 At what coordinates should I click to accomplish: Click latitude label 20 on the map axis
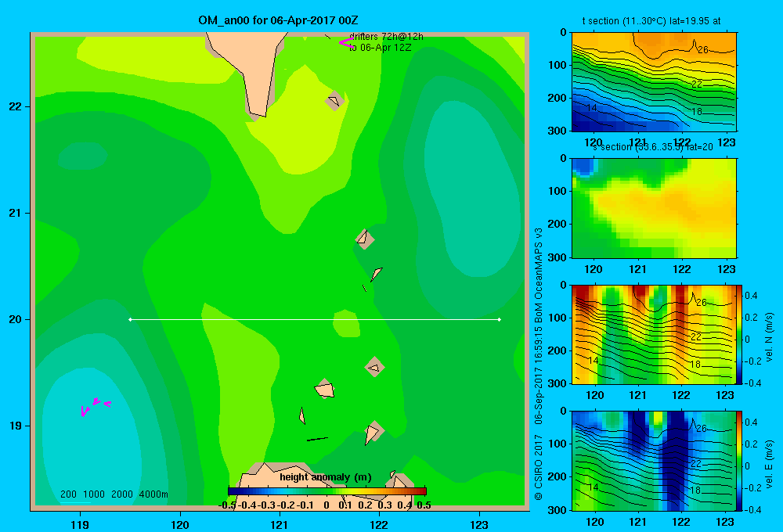pos(16,319)
